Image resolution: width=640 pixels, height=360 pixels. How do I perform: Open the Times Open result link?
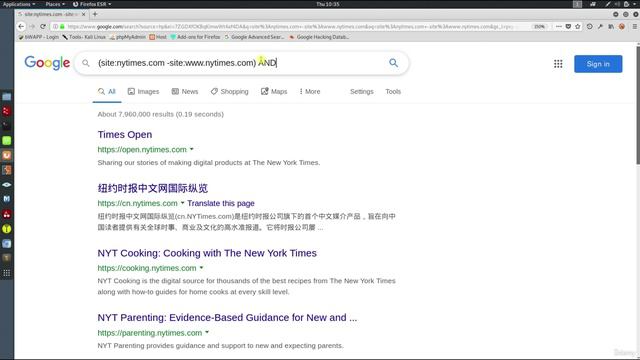pos(125,134)
